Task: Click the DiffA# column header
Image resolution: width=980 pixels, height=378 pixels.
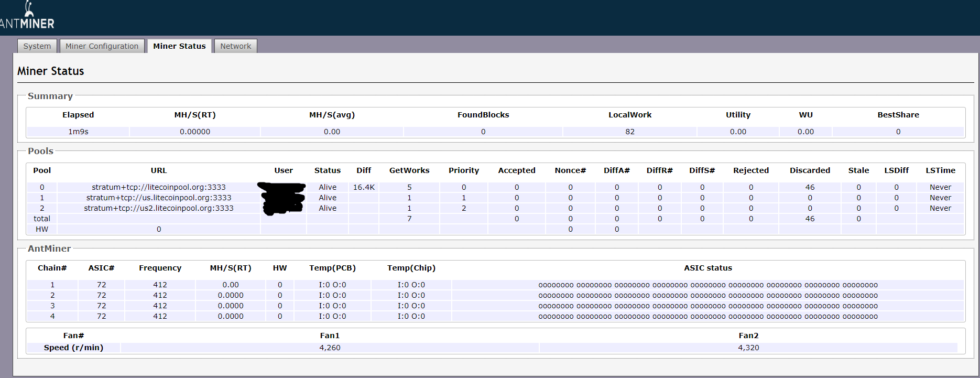Action: [617, 170]
